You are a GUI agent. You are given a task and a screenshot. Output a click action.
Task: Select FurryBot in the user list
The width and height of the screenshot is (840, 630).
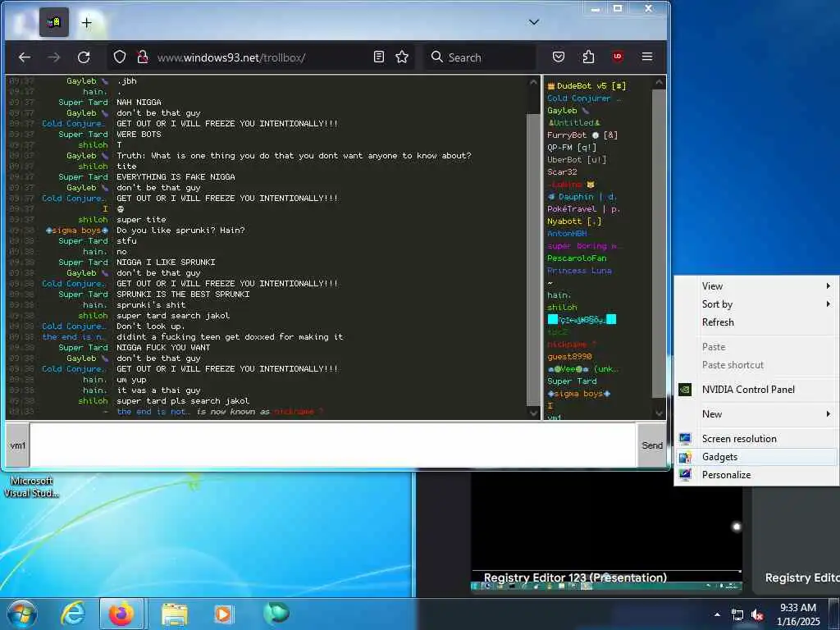[x=582, y=135]
